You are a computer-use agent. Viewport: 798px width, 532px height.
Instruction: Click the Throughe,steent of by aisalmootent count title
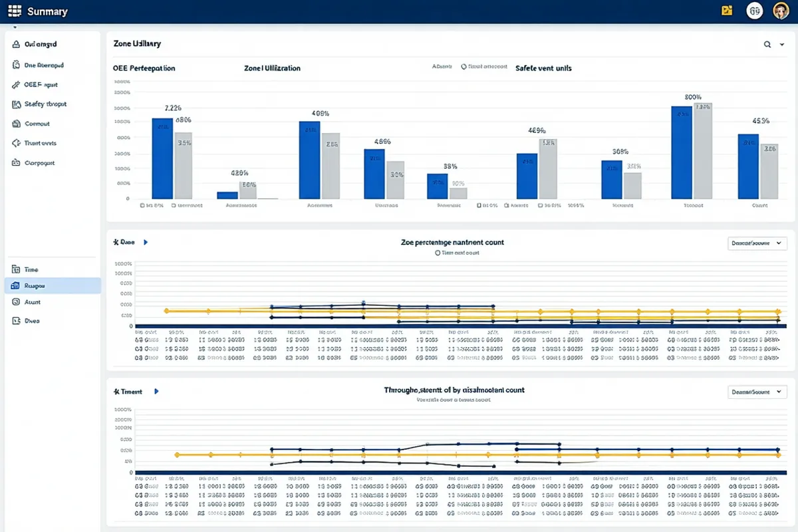(x=454, y=390)
